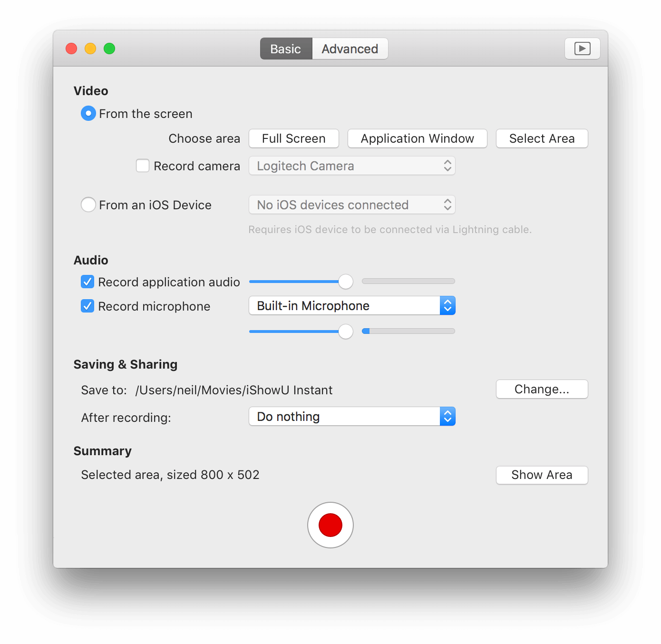Open the recordings viewer play icon
Screen dimensions: 661x644
pyautogui.click(x=582, y=49)
